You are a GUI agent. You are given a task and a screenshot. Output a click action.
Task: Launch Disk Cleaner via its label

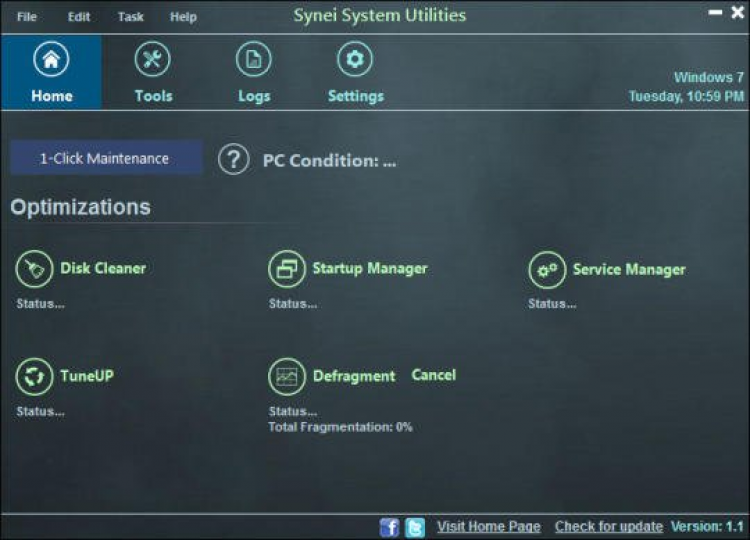tap(103, 268)
